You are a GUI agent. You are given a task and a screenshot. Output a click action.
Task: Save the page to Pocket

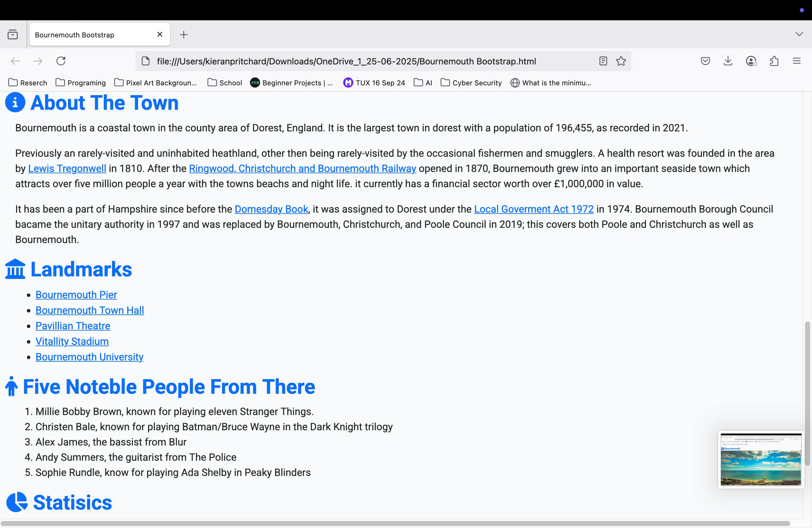[705, 61]
